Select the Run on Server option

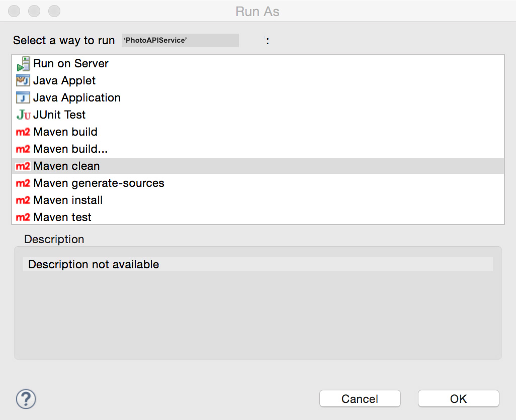71,64
